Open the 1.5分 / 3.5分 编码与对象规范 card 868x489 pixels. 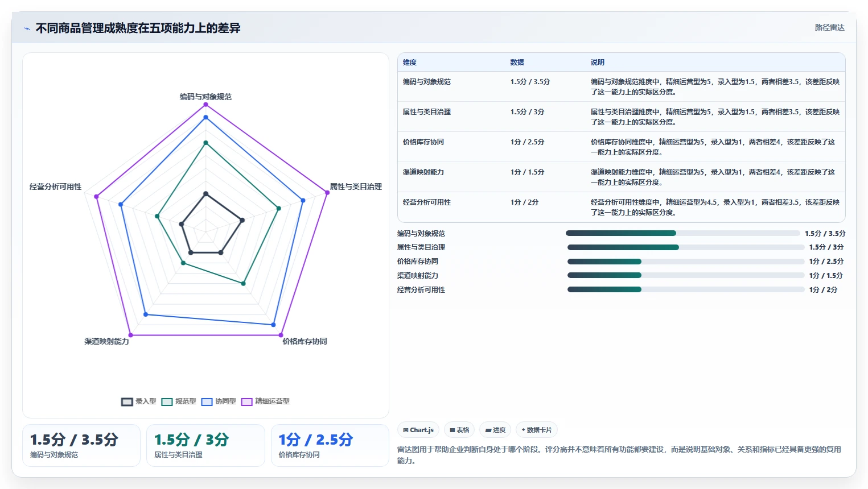click(x=81, y=445)
